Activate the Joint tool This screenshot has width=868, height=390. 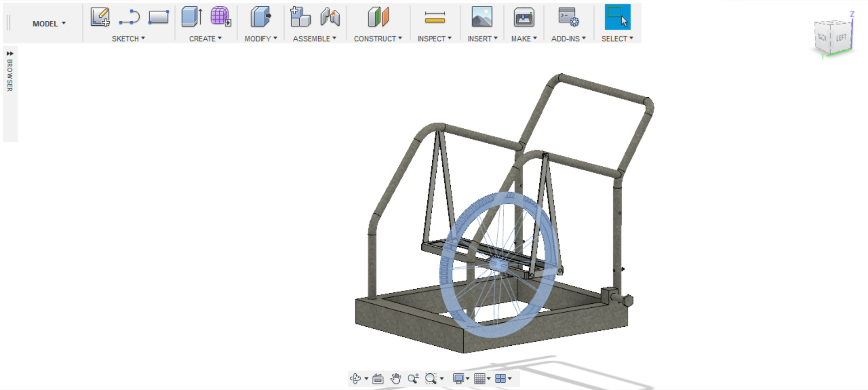[x=330, y=17]
